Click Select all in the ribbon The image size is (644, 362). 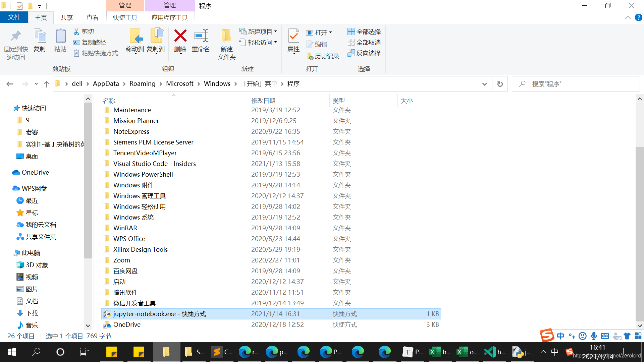364,32
